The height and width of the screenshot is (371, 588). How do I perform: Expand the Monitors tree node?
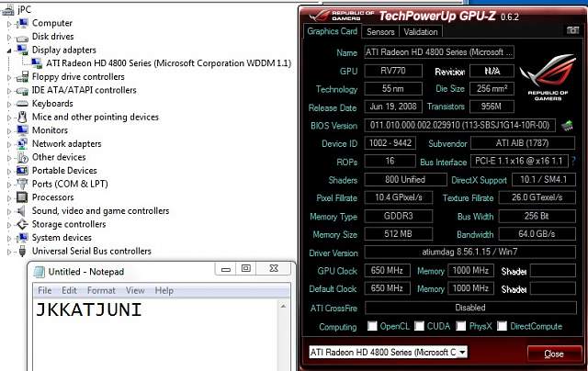coord(9,131)
